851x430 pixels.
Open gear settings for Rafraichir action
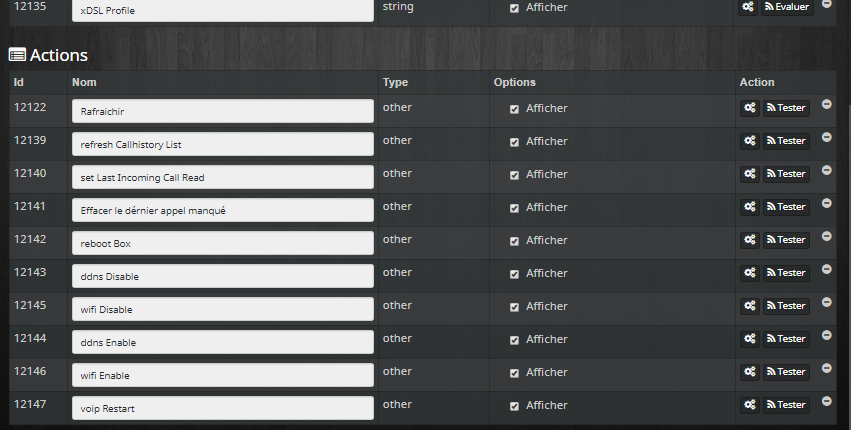(x=750, y=108)
